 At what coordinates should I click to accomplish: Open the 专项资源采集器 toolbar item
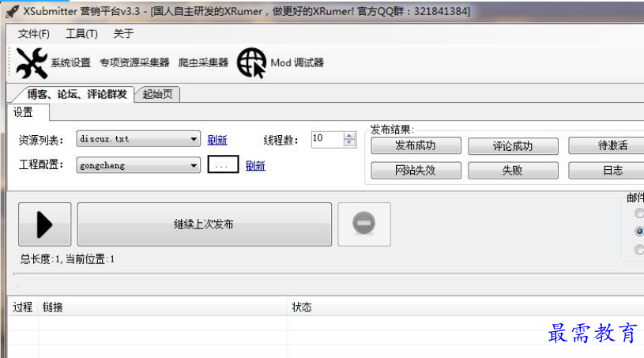coord(134,62)
